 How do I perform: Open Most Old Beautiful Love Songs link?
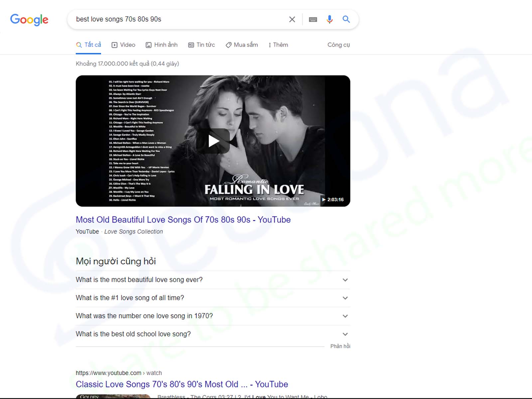(x=183, y=220)
